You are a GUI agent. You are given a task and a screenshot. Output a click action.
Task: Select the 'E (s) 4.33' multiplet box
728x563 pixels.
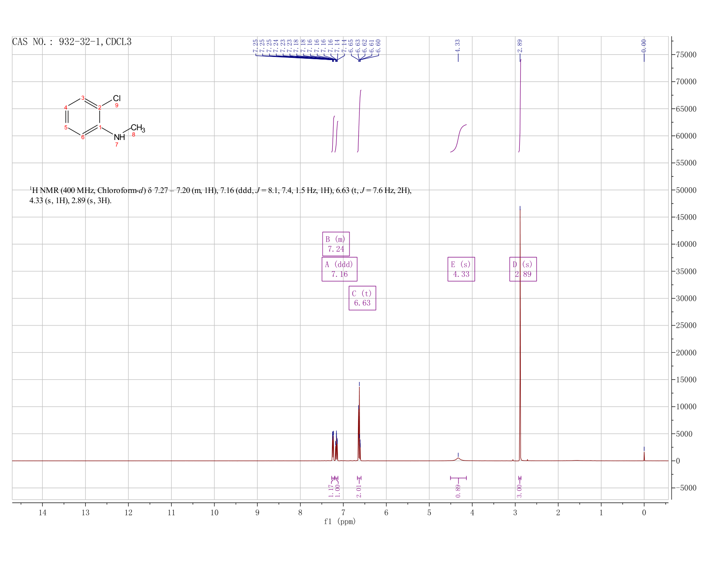(x=461, y=269)
